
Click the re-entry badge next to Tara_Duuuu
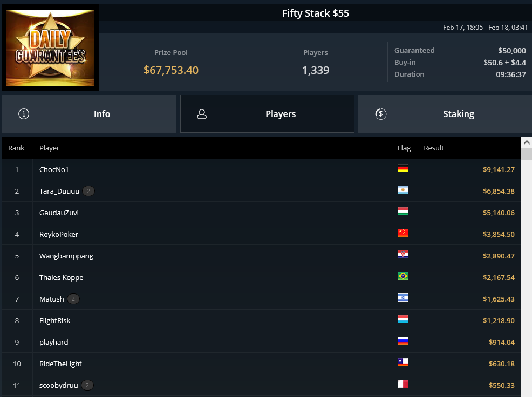[x=88, y=191]
